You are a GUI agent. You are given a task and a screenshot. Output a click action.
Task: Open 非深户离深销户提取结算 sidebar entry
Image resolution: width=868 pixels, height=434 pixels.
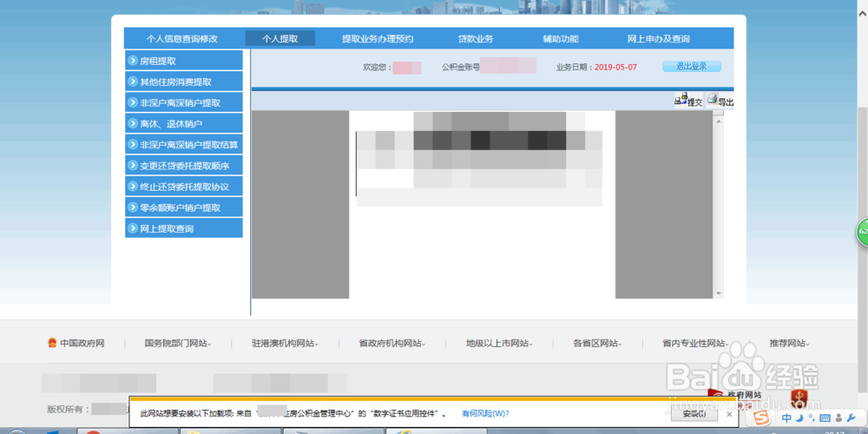(184, 144)
